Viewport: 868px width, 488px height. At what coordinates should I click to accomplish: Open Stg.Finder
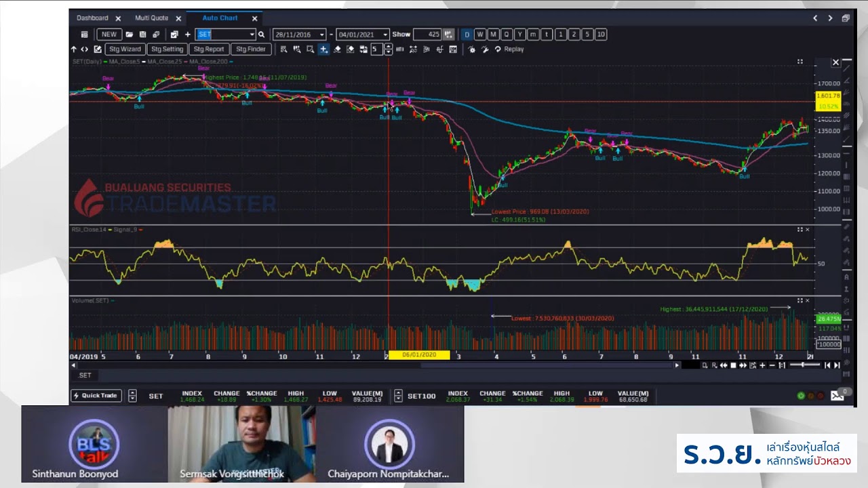[x=250, y=49]
